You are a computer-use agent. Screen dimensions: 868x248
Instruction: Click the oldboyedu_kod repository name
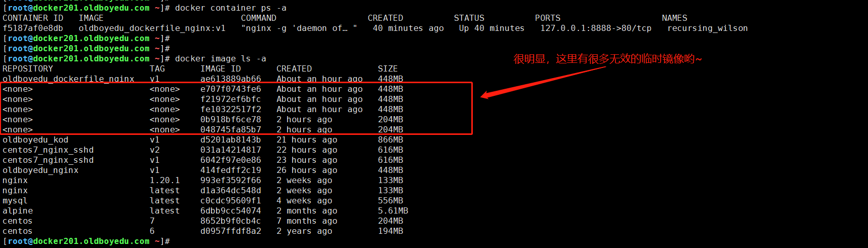[x=36, y=140]
